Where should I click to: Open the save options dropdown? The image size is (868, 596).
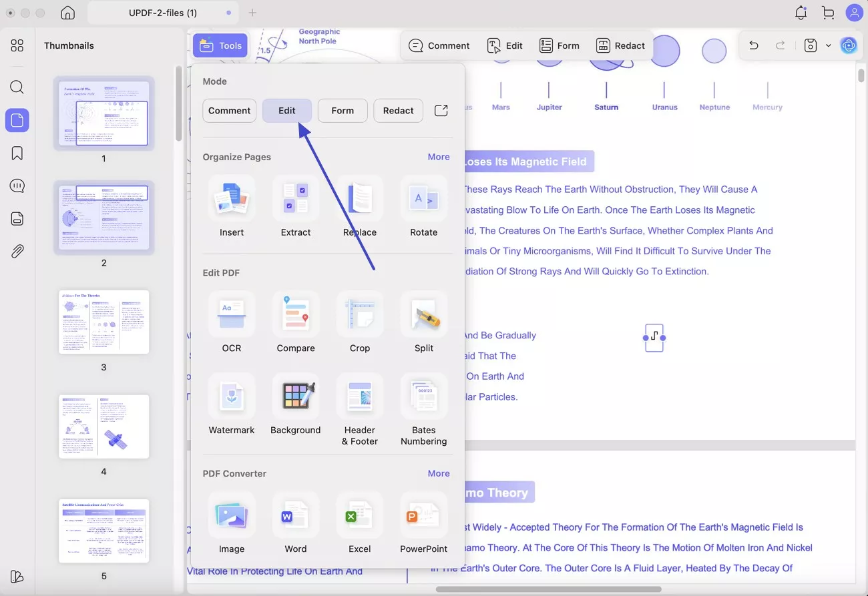(828, 45)
